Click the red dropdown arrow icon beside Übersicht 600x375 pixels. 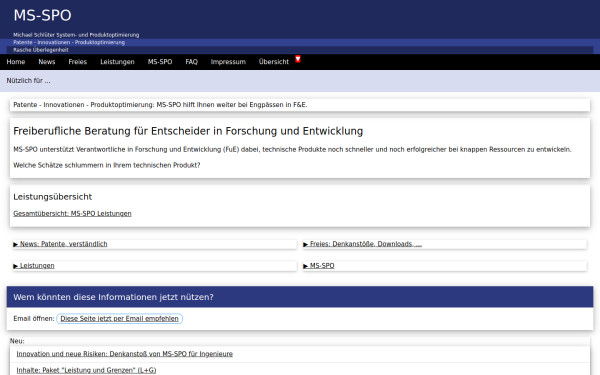(x=298, y=59)
